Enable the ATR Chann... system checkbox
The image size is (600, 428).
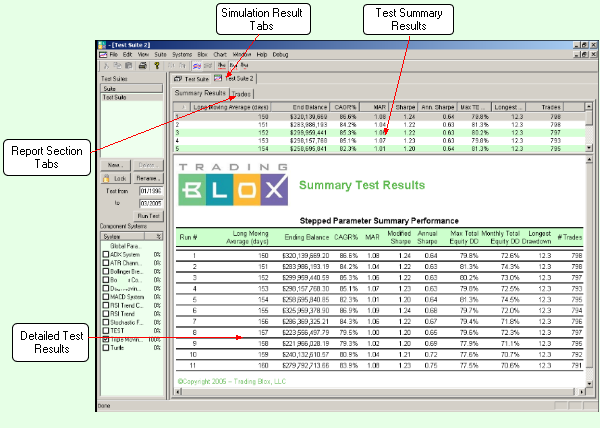tap(106, 263)
